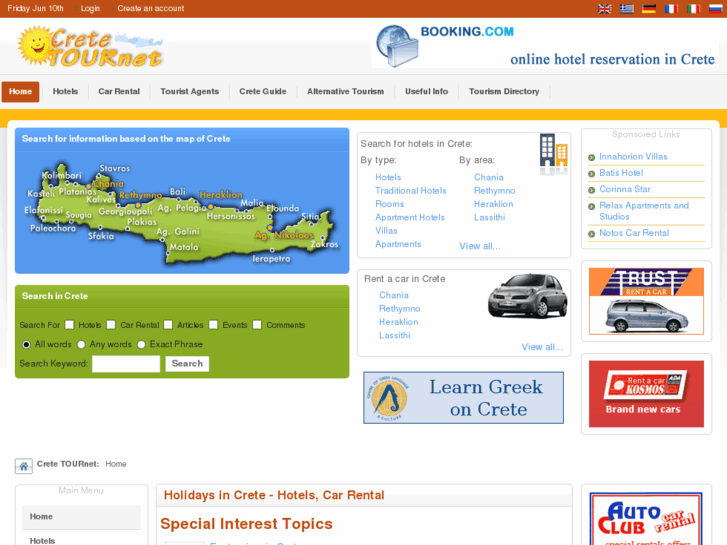This screenshot has height=545, width=727.
Task: Open the Hotels navigation tab
Action: (65, 91)
